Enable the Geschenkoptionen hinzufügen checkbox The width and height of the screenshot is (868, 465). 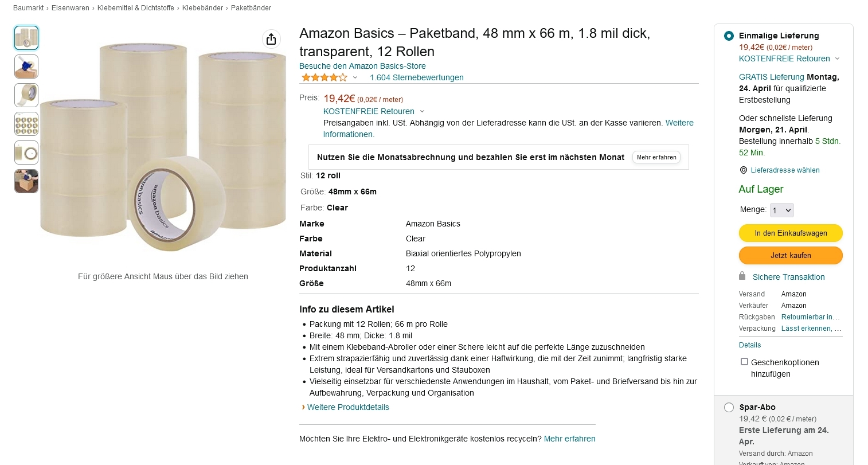[x=744, y=362]
